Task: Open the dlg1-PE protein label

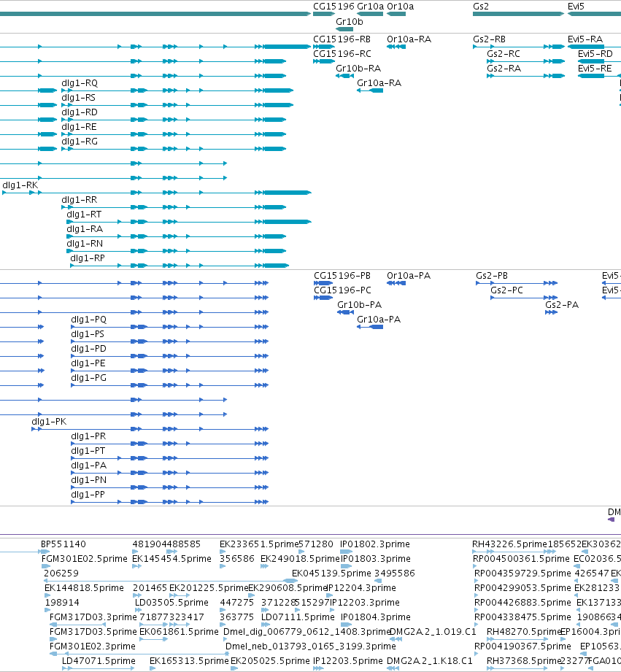Action: click(x=88, y=363)
